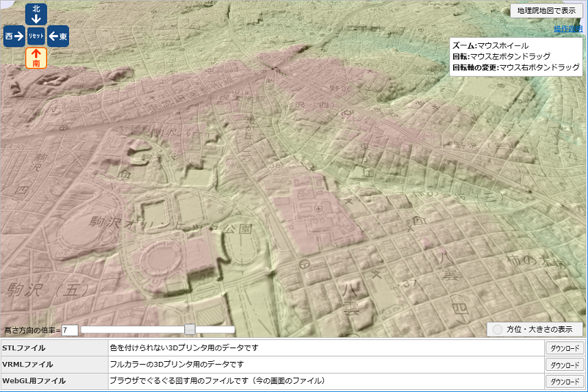The image size is (588, 392).
Task: Click the east (東) arrow button
Action: [x=58, y=36]
